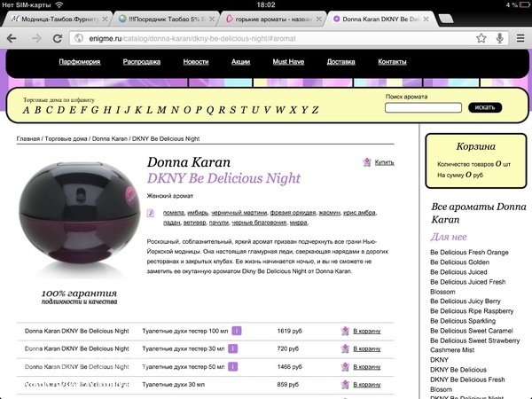Switch to the Модница-Тамбов tab
532x399 pixels.
(53, 18)
